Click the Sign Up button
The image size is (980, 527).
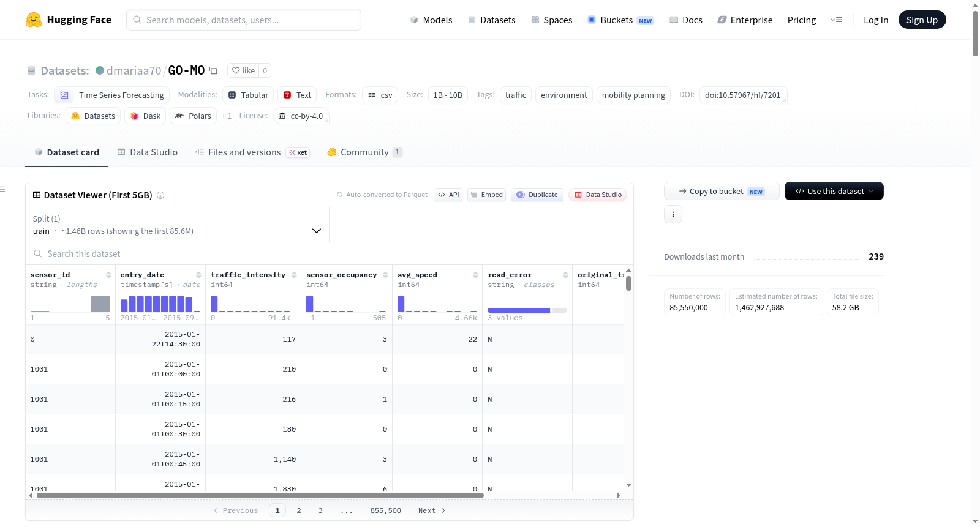[x=922, y=20]
